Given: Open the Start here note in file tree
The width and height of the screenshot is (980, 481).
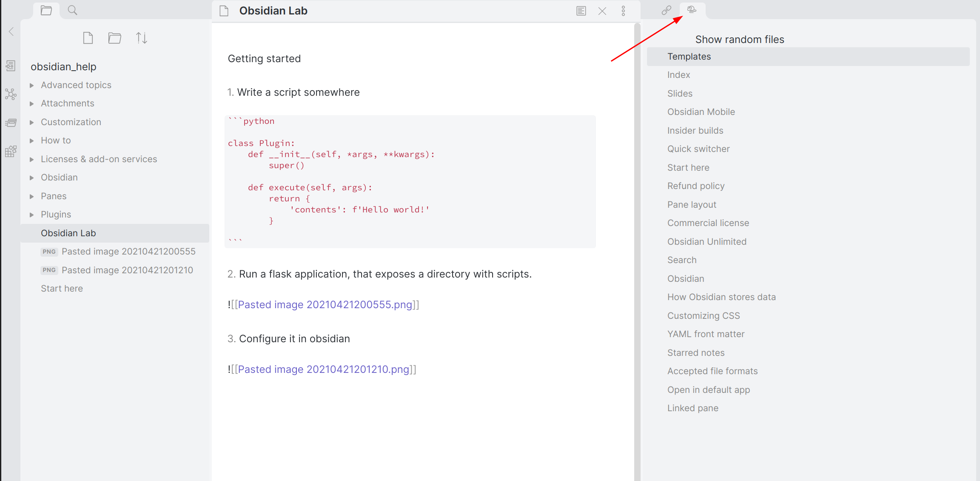Looking at the screenshot, I should [62, 289].
